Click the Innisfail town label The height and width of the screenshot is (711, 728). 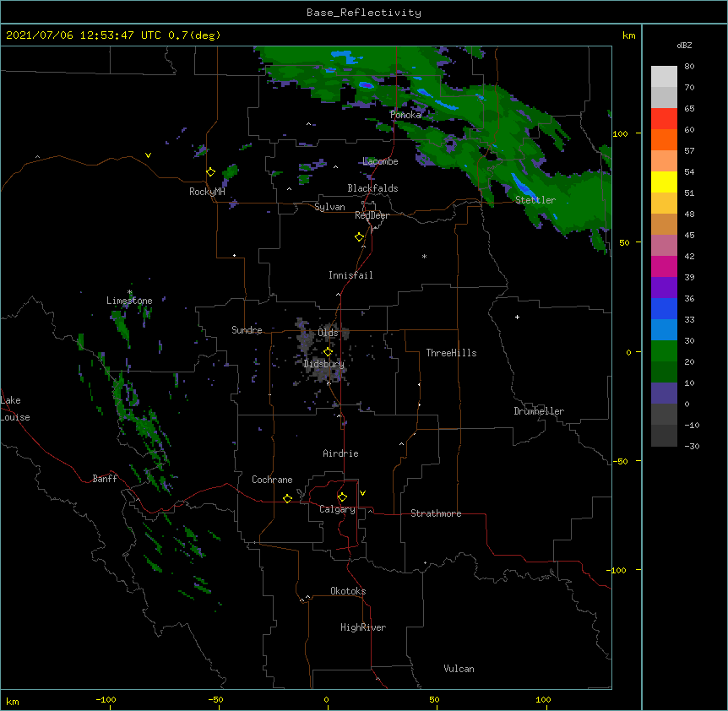[x=350, y=275]
